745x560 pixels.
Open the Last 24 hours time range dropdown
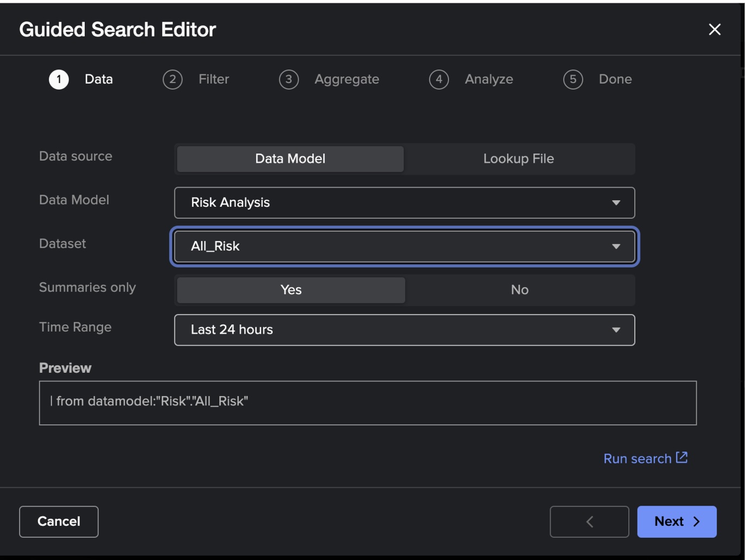(405, 330)
